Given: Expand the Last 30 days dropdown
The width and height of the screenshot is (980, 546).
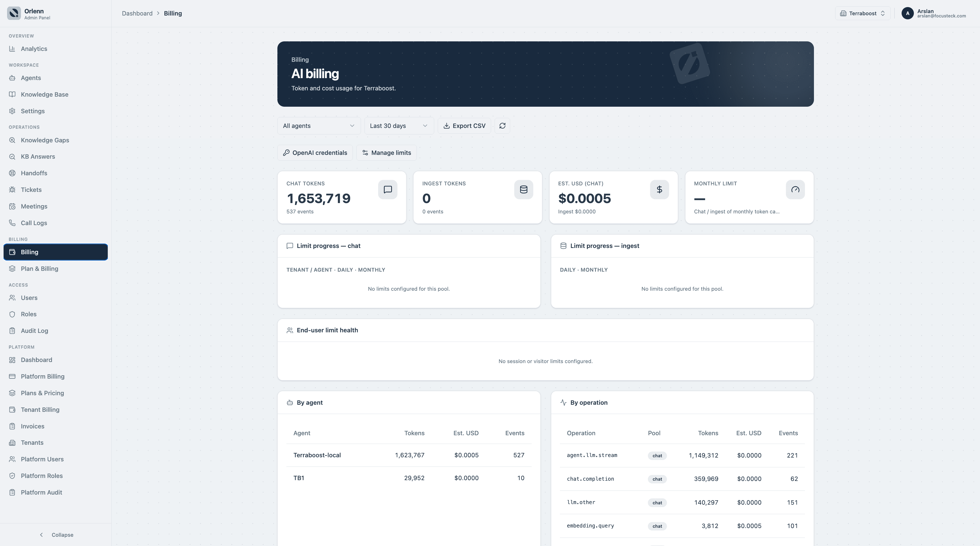Looking at the screenshot, I should point(399,126).
